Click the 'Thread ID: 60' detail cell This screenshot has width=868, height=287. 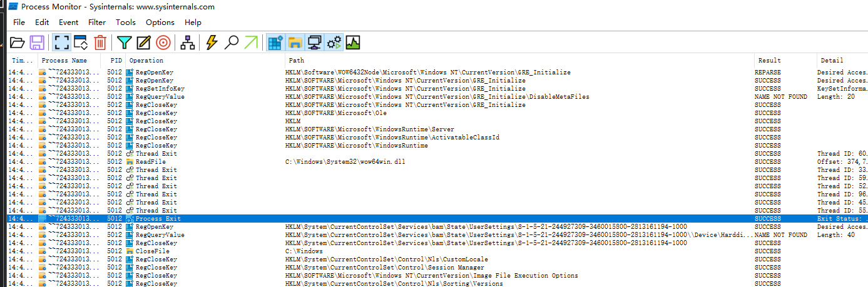(x=842, y=154)
